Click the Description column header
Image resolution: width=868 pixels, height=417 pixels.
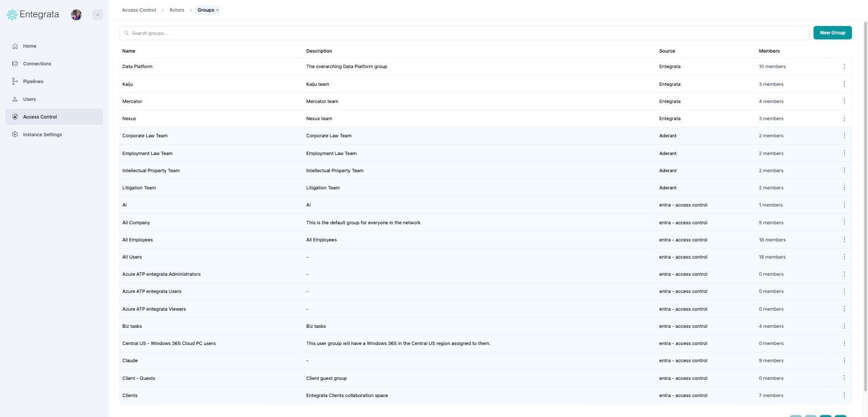(319, 51)
